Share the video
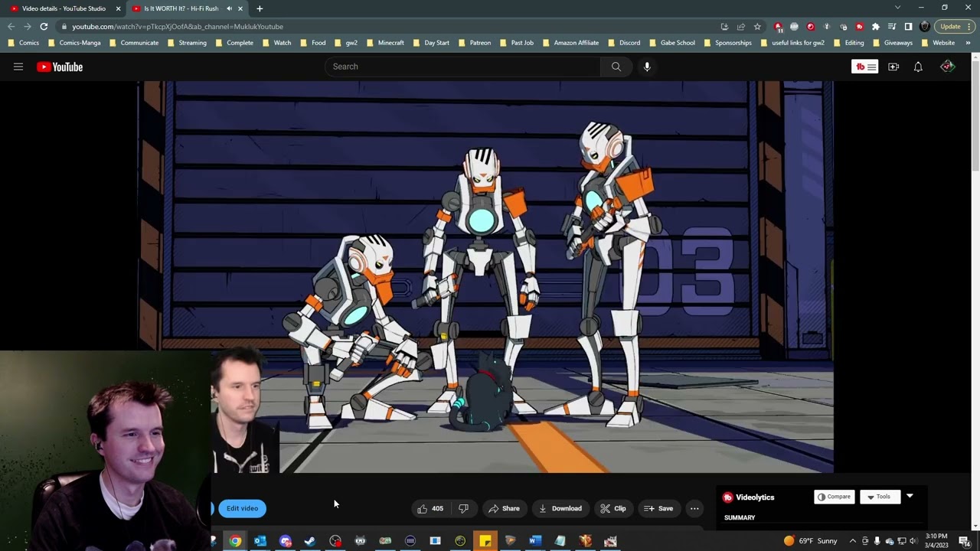Image resolution: width=980 pixels, height=551 pixels. pos(504,508)
